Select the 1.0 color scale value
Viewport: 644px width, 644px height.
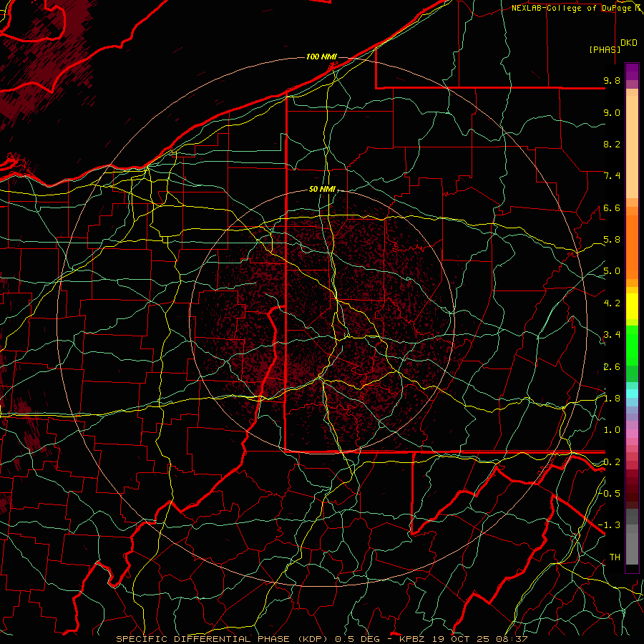(x=612, y=430)
